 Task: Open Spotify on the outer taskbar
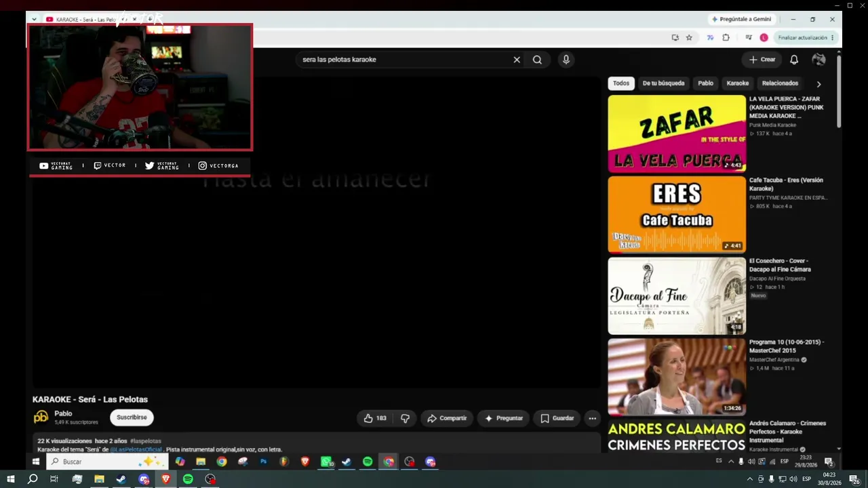(x=188, y=479)
